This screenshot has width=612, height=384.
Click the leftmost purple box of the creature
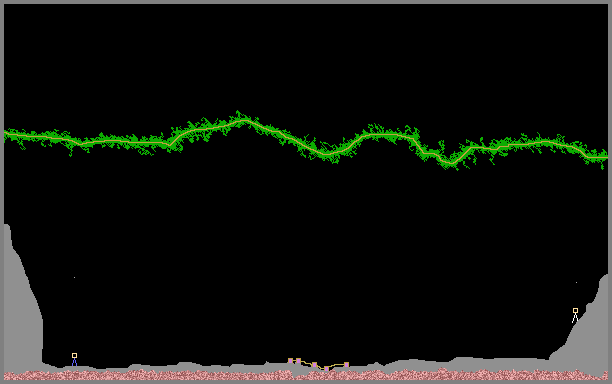[290, 361]
